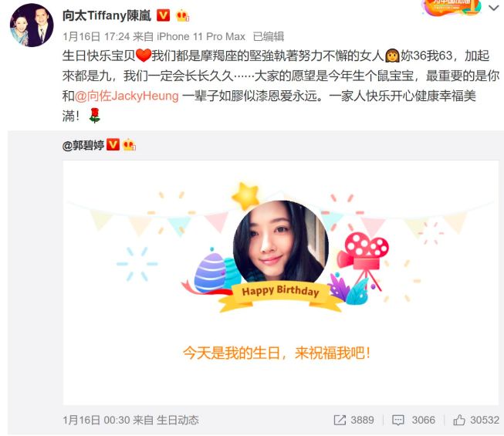Open the 生日动态 source link
The image size is (504, 436).
(x=178, y=420)
